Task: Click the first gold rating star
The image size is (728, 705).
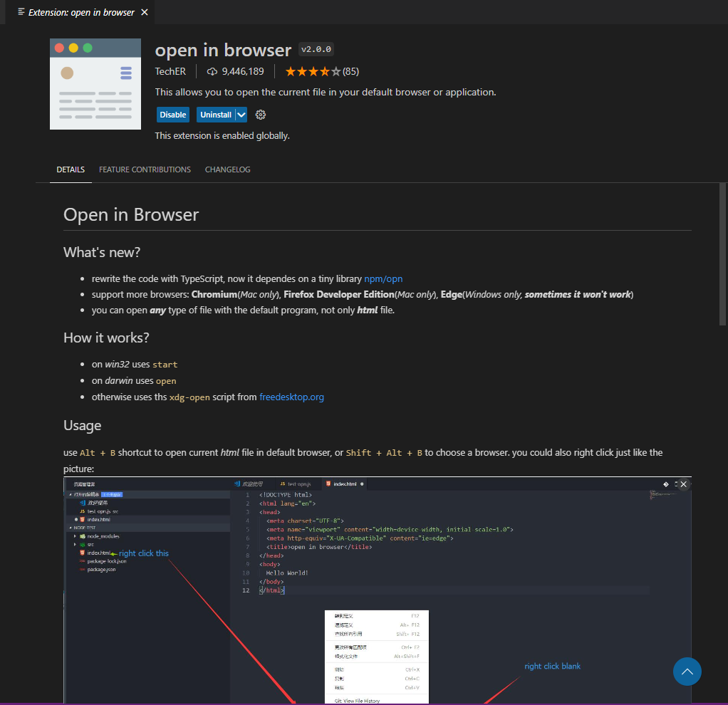Action: [289, 71]
